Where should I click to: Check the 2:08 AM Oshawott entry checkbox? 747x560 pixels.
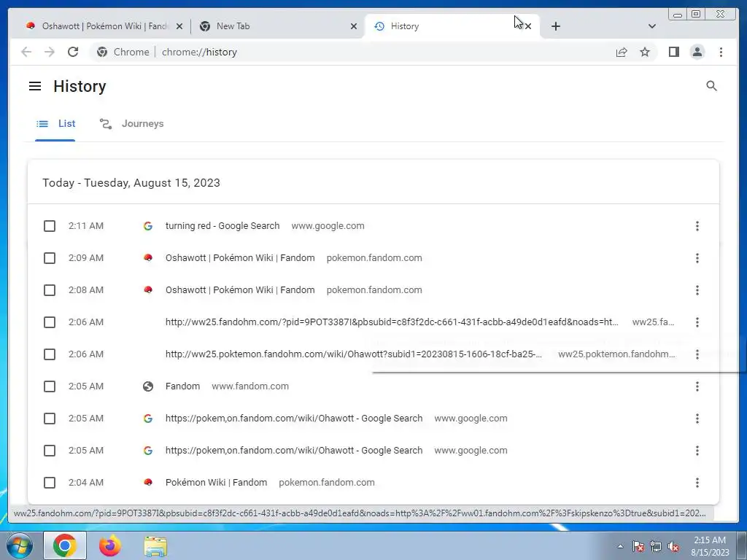[x=50, y=290]
